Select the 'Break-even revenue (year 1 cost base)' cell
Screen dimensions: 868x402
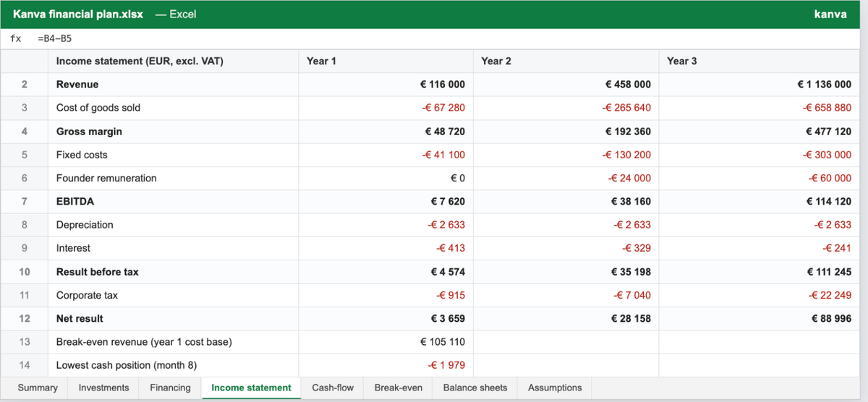point(174,342)
